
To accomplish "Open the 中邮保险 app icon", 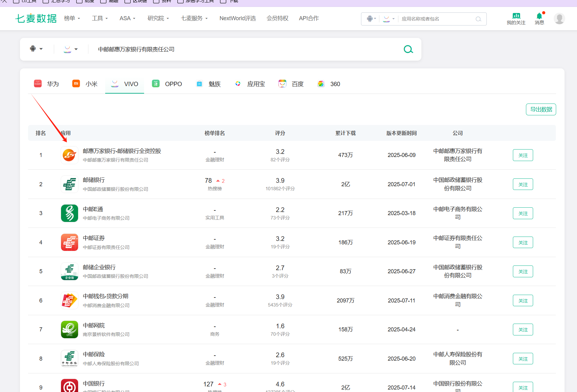I will tap(69, 358).
